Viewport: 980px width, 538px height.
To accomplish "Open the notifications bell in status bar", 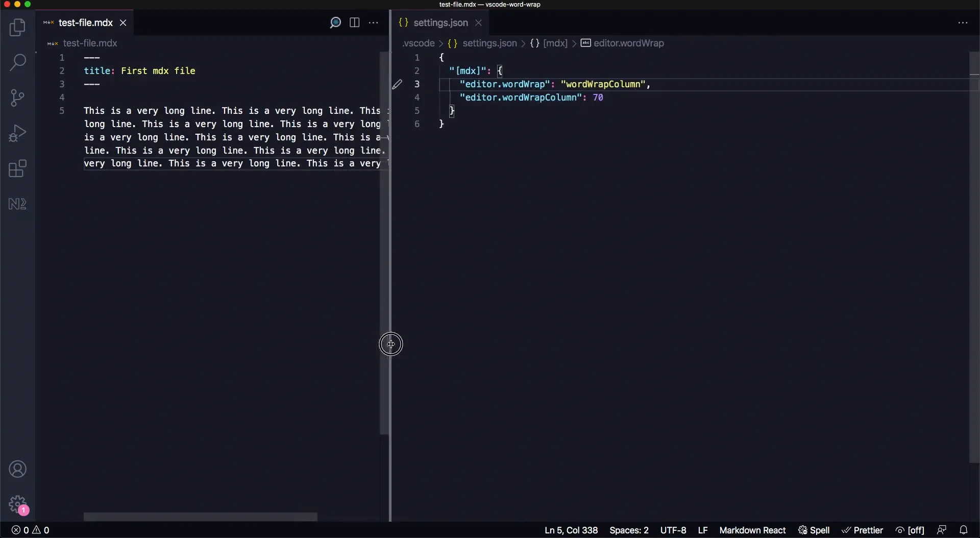I will (963, 530).
